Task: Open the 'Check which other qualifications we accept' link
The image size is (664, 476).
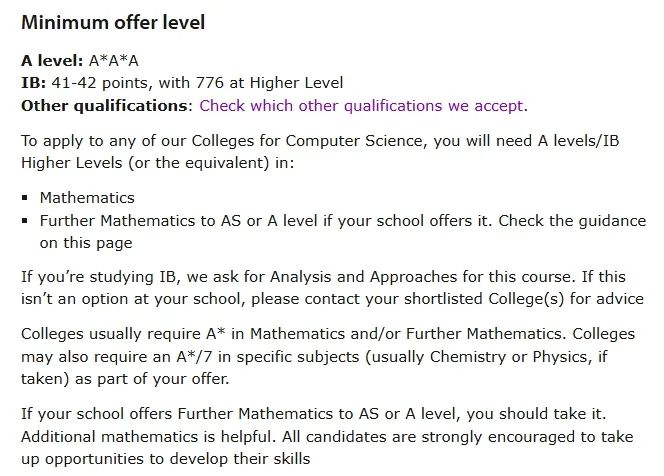Action: [363, 106]
